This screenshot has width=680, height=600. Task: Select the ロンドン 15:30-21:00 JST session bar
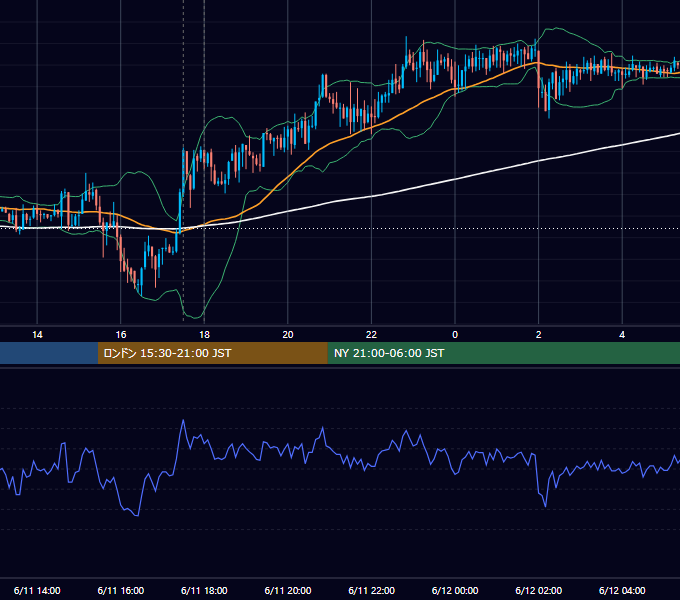click(212, 353)
